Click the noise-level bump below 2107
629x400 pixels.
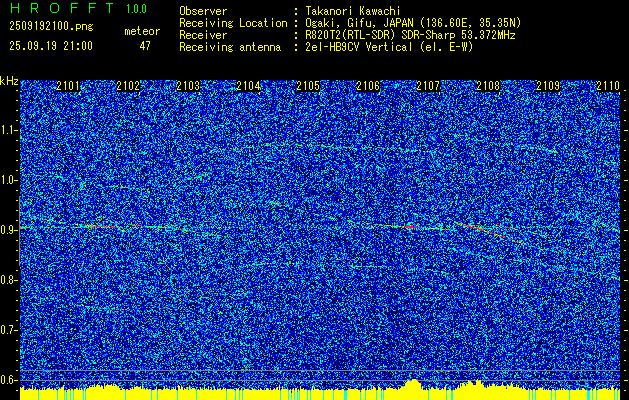click(413, 383)
